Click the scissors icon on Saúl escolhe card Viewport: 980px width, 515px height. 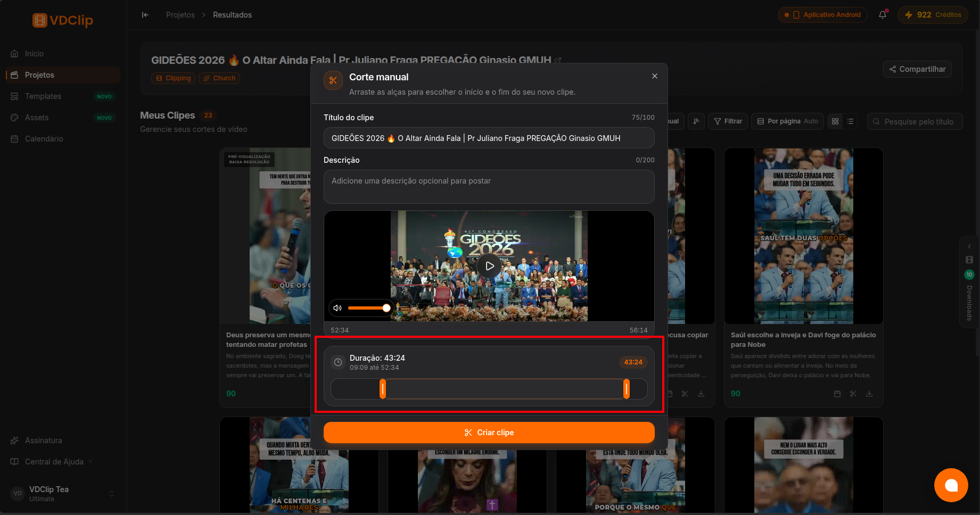click(853, 394)
